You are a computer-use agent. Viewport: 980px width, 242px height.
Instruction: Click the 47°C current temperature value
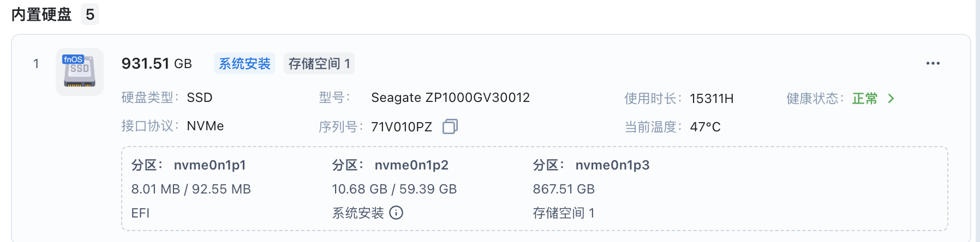click(705, 127)
